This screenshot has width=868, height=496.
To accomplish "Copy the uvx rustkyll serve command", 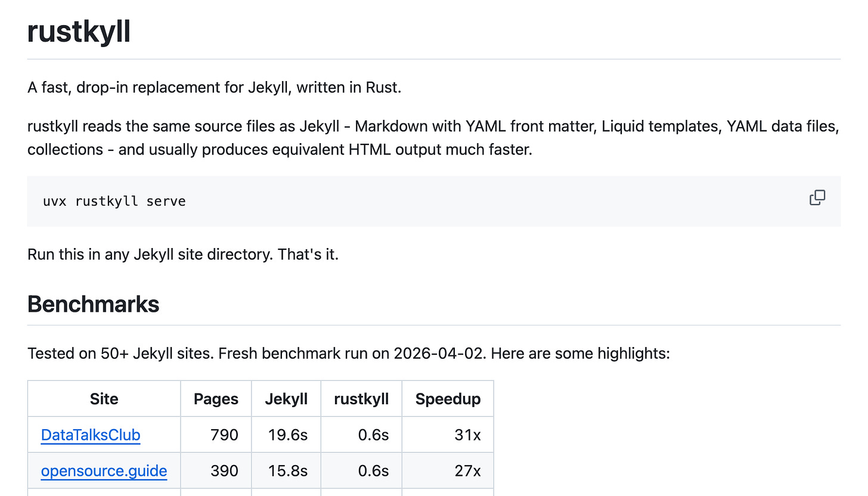I will [x=817, y=198].
